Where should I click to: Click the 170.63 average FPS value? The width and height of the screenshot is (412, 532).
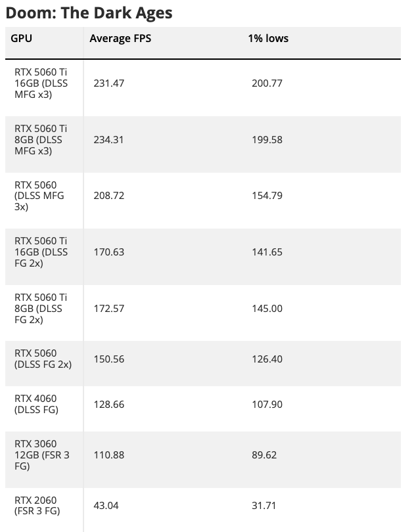109,252
